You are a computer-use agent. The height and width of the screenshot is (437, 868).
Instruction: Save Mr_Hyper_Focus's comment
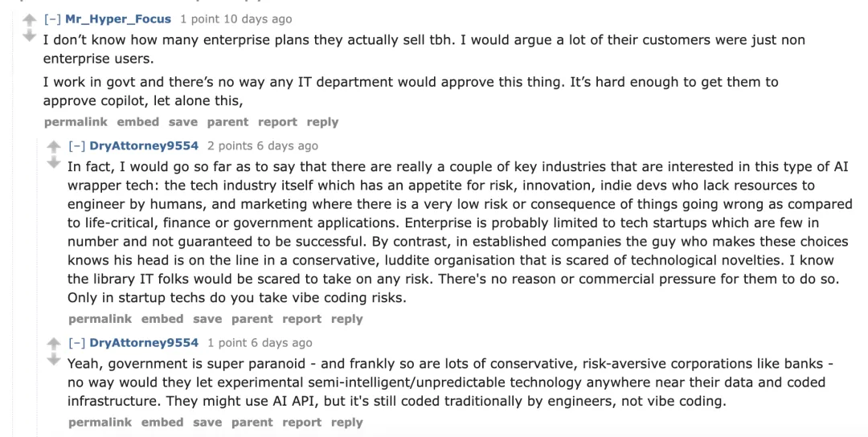[183, 122]
